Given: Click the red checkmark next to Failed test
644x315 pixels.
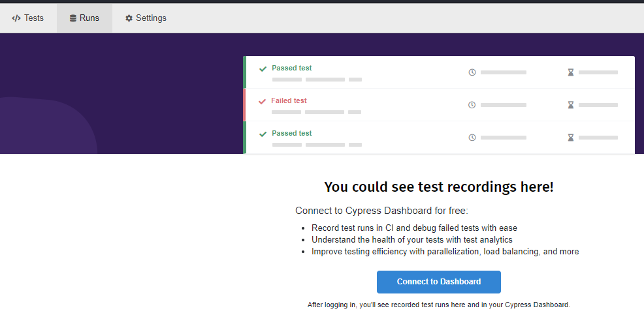Looking at the screenshot, I should (262, 101).
